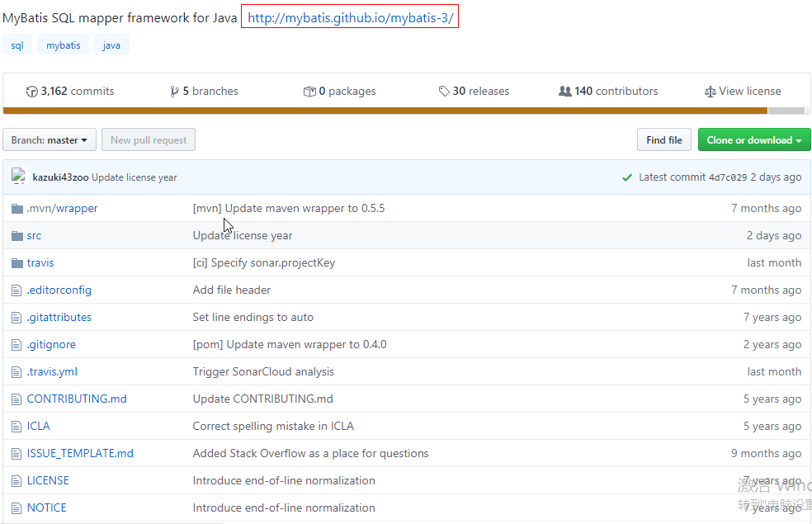Click the .gitignore file icon
Viewport: 812px width, 524px height.
tap(17, 345)
